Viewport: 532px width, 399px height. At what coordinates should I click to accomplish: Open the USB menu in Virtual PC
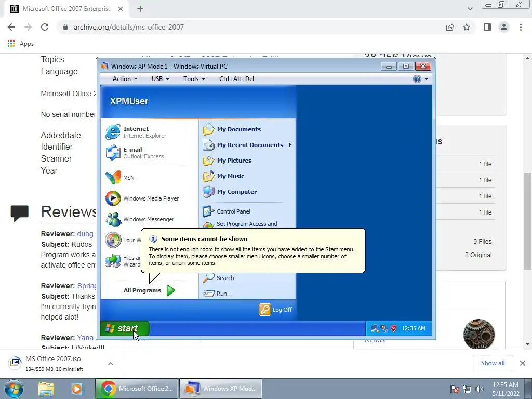pos(160,79)
